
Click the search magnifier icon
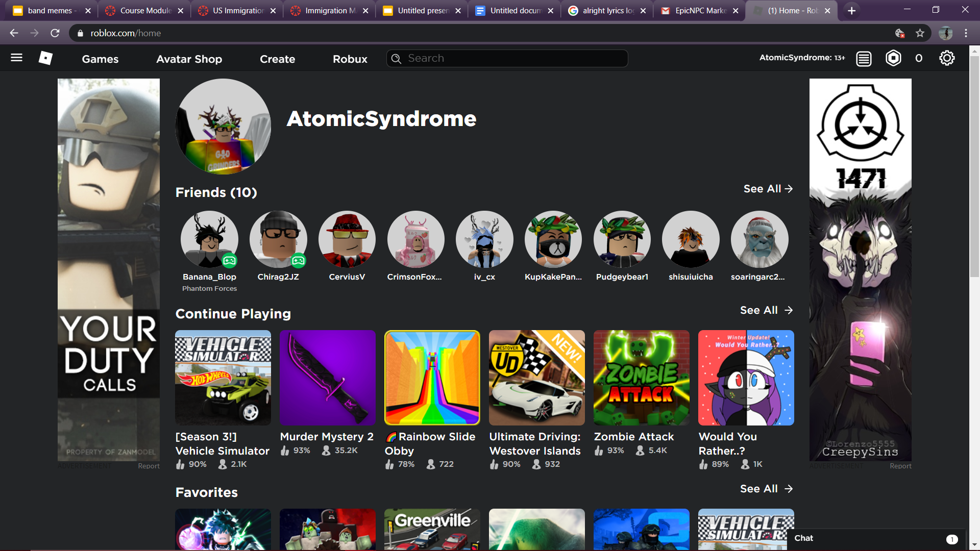(396, 59)
